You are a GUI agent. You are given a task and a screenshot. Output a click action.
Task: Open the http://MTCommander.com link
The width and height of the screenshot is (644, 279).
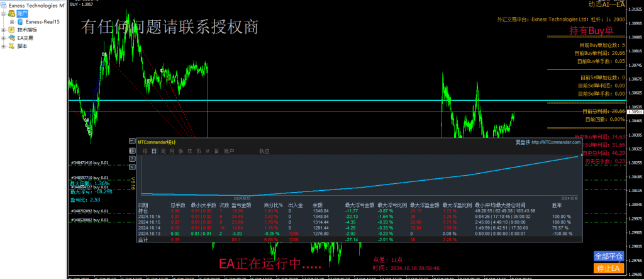coord(557,142)
